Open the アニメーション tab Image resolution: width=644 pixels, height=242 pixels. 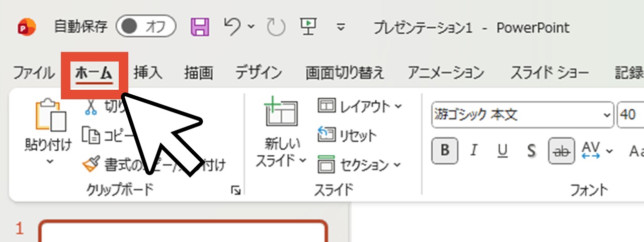tap(446, 73)
